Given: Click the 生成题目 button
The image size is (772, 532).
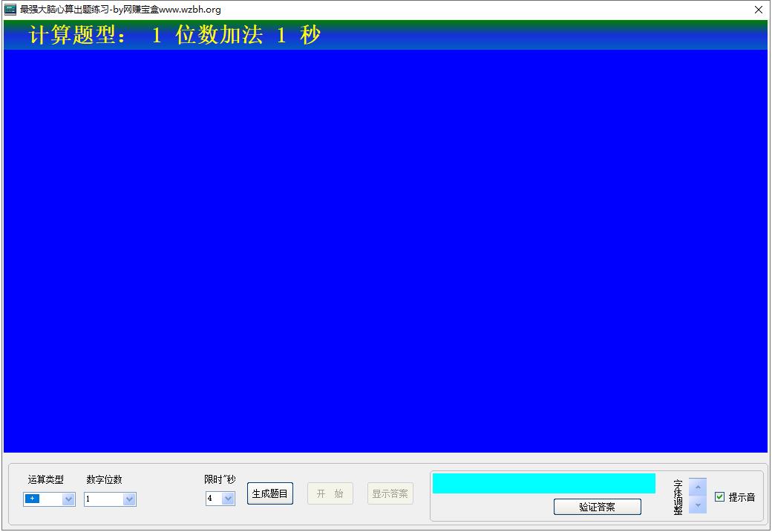Looking at the screenshot, I should 269,493.
